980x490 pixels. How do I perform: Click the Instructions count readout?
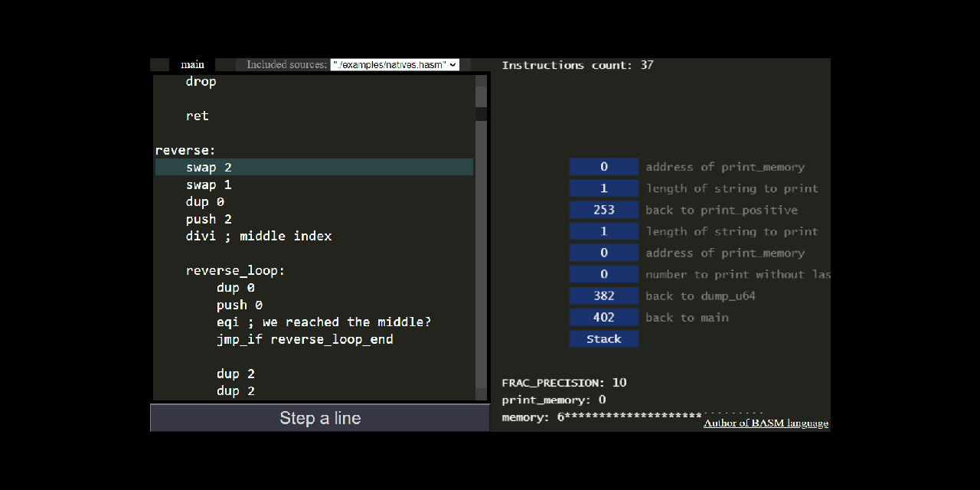576,64
